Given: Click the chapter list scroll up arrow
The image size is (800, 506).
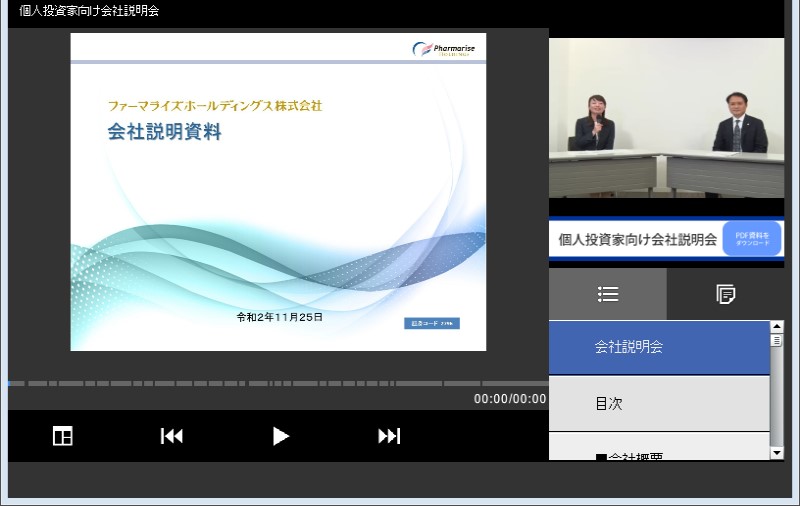Looking at the screenshot, I should (x=777, y=326).
